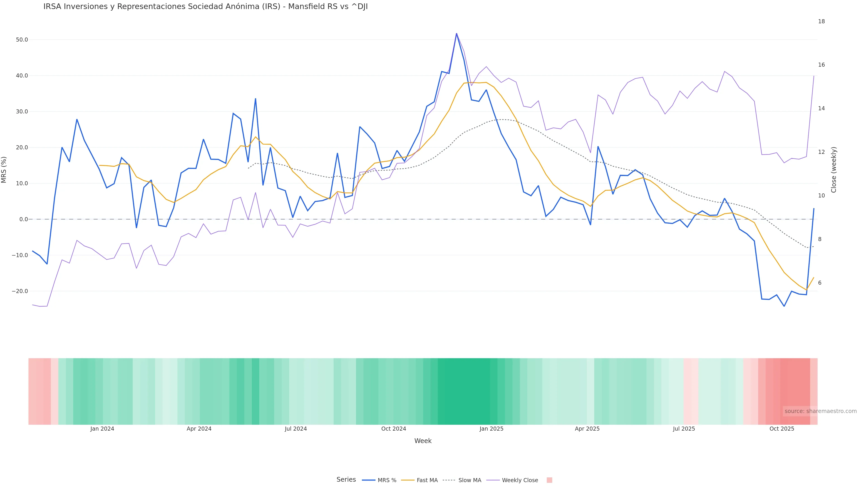Click the Jul 2025 x-axis label
Viewport: 868px width, 488px height.
pyautogui.click(x=684, y=429)
